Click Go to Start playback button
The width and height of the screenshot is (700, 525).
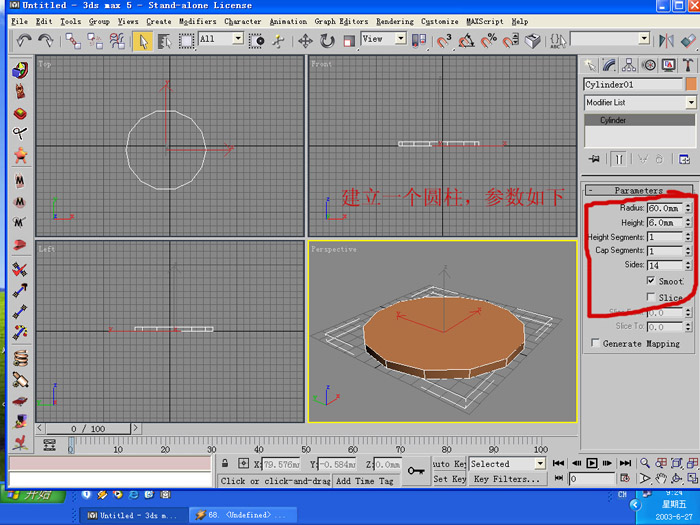[x=558, y=463]
